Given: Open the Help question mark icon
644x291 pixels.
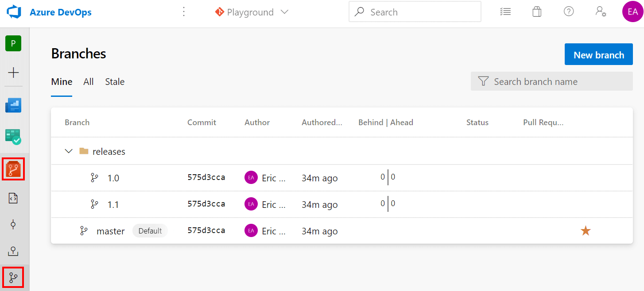Looking at the screenshot, I should pos(569,11).
